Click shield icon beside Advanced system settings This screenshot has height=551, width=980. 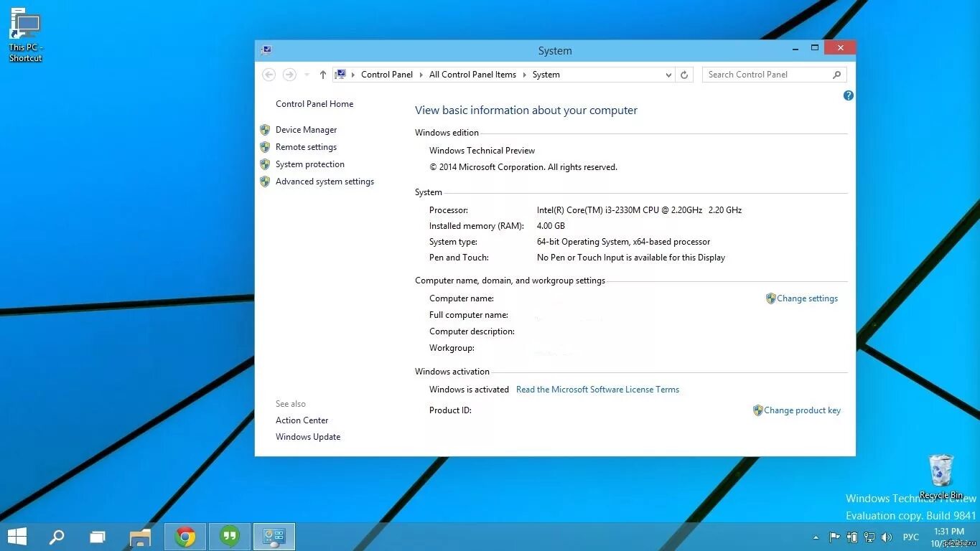pos(265,182)
